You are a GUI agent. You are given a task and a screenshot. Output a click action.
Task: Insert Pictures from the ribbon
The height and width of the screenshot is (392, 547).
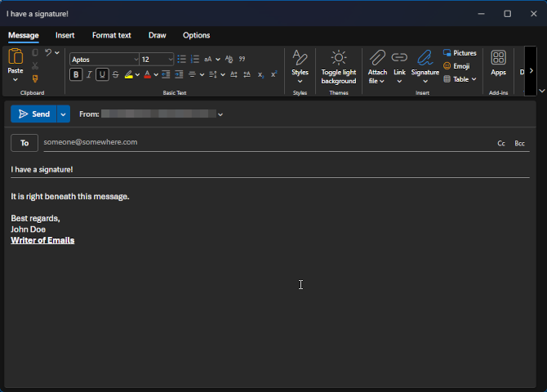[x=460, y=53]
